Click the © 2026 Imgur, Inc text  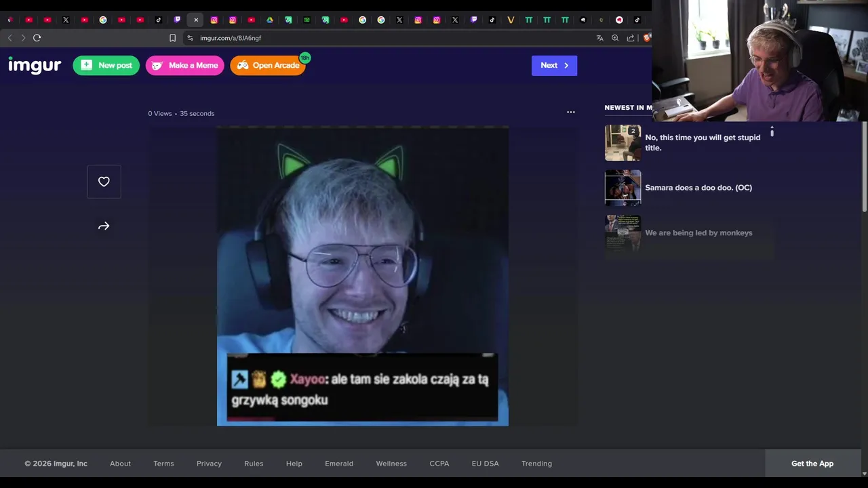56,464
